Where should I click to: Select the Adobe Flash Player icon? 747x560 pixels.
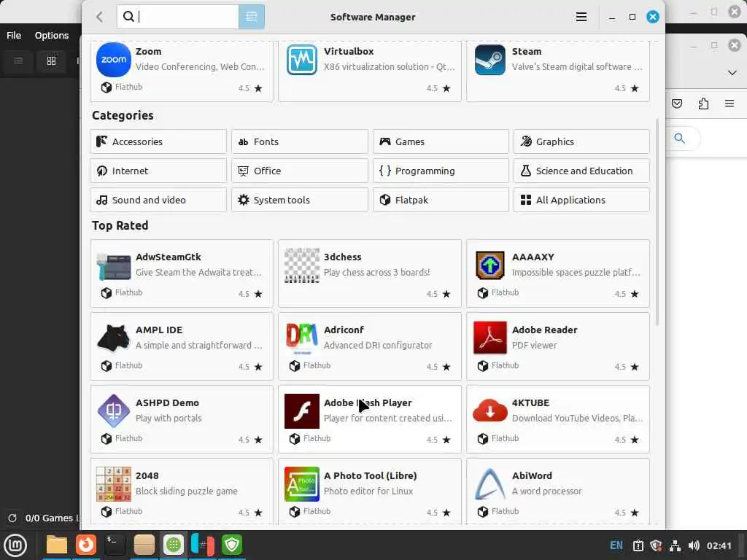301,411
